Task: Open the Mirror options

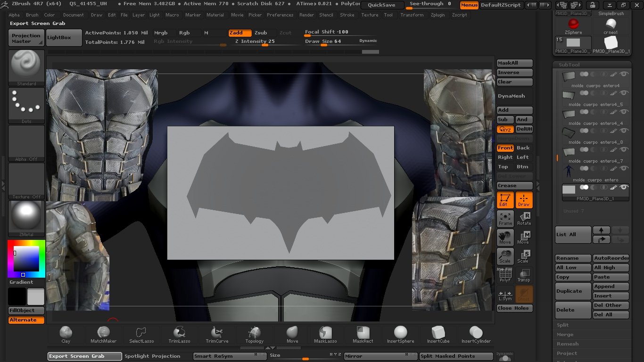Action: (x=380, y=356)
